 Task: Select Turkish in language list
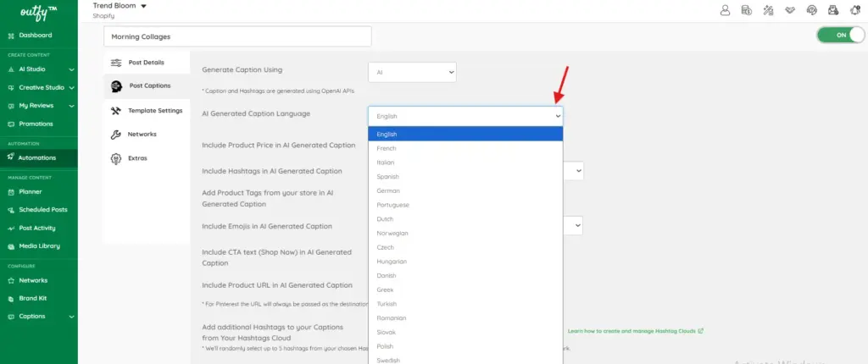[465, 304]
